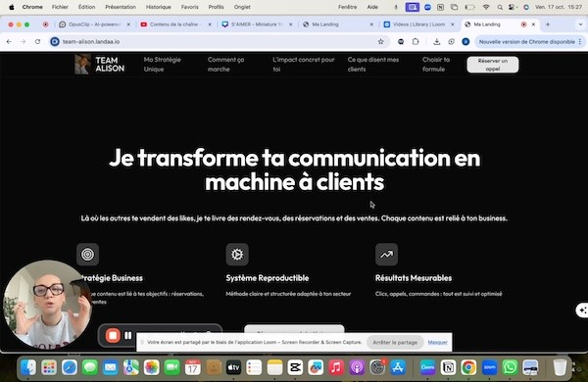Go to Comment ça marche section
The height and width of the screenshot is (382, 588).
coord(225,65)
